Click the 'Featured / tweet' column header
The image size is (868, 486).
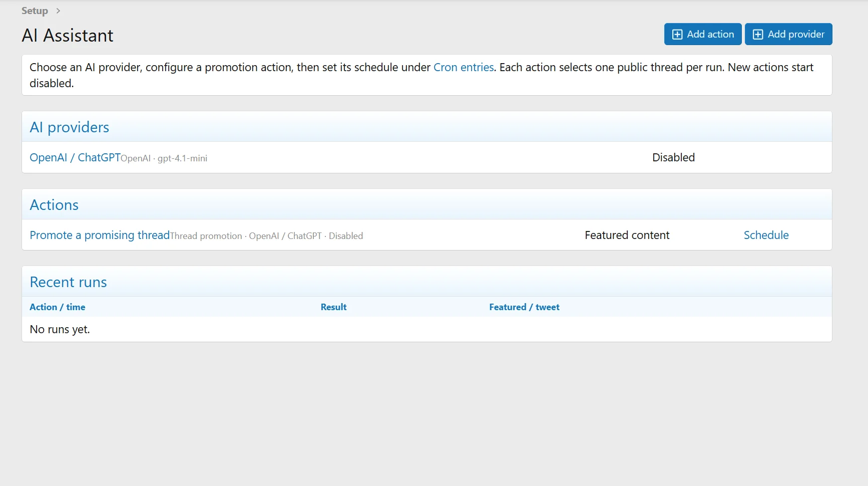(x=524, y=307)
